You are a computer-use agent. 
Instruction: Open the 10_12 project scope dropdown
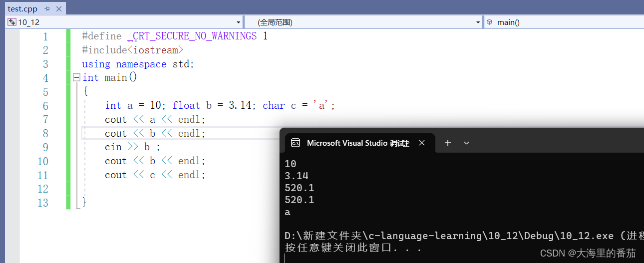pyautogui.click(x=238, y=22)
